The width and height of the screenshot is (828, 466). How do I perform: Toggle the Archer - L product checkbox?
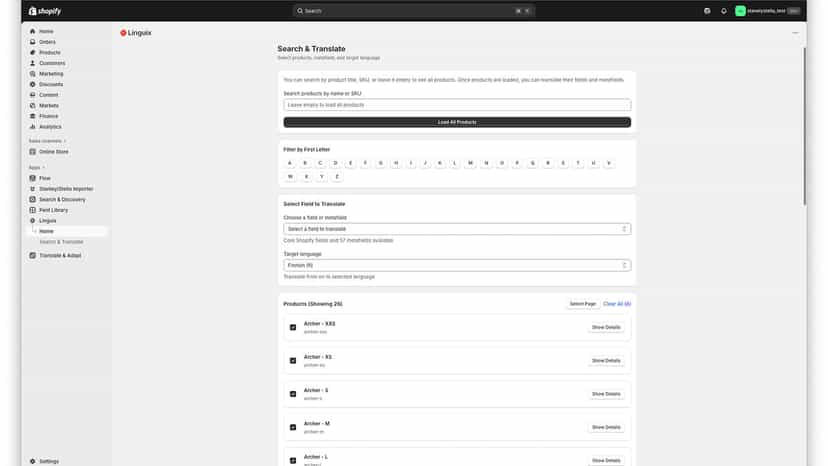point(293,461)
